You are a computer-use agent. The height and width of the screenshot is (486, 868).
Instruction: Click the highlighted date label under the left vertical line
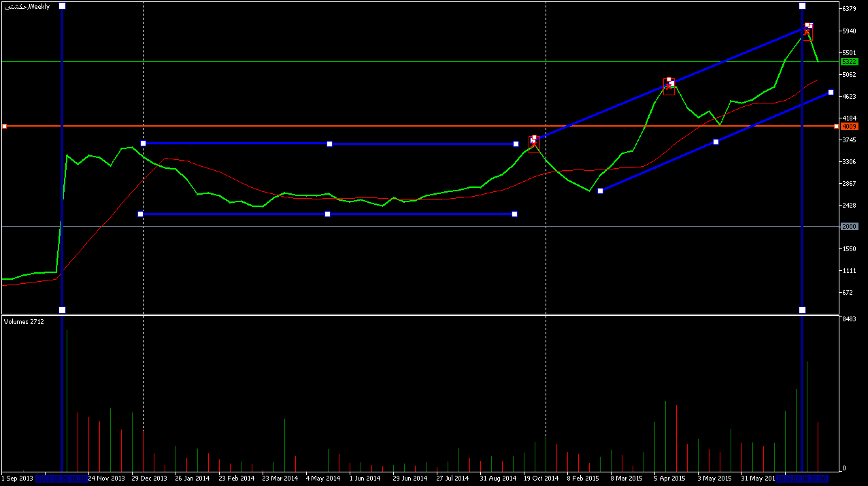click(61, 479)
